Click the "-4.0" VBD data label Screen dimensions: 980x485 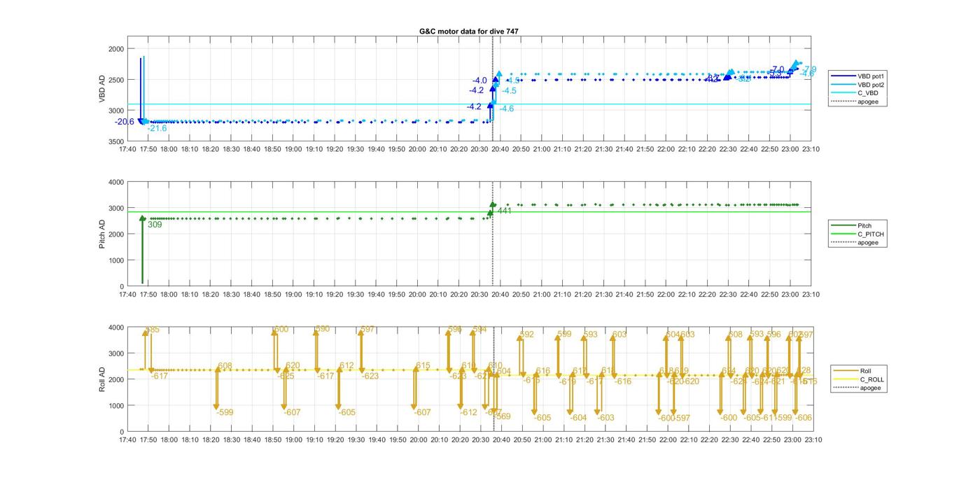click(x=479, y=81)
